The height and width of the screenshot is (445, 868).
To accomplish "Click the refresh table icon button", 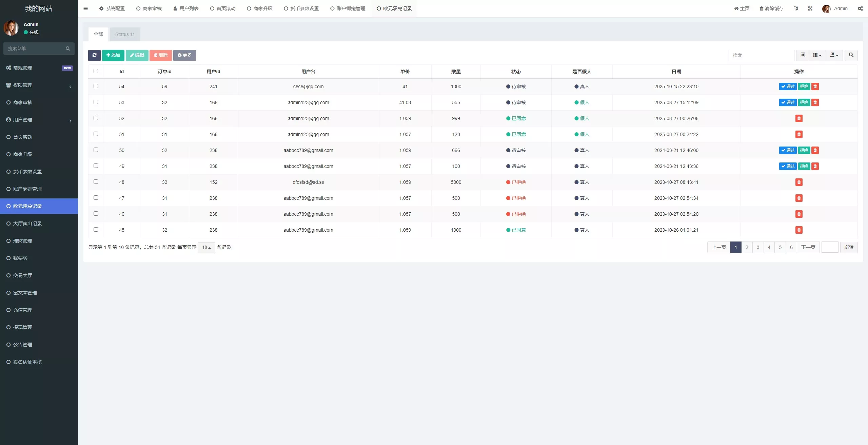I will coord(94,55).
